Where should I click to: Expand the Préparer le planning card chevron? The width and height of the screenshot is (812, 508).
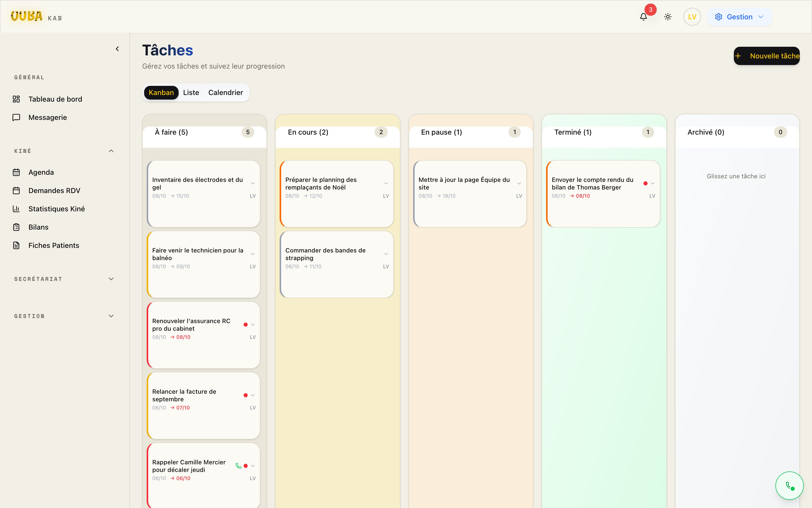pos(386,183)
